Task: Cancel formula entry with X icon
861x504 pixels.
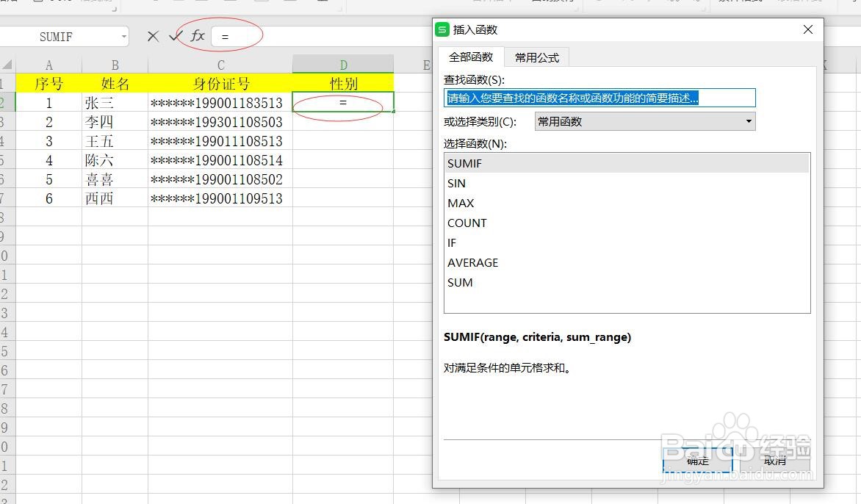Action: tap(154, 37)
